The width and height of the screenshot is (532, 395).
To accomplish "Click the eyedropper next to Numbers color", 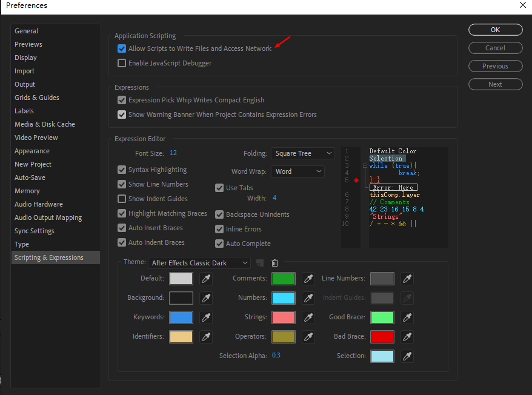I will coord(308,297).
